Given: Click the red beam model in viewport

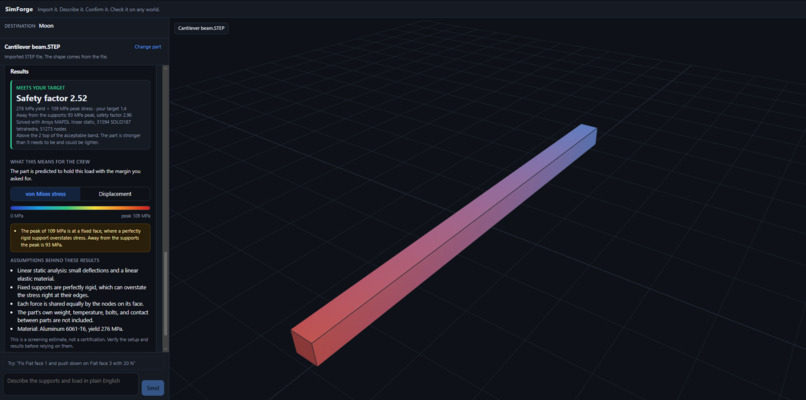Looking at the screenshot, I should (444, 245).
